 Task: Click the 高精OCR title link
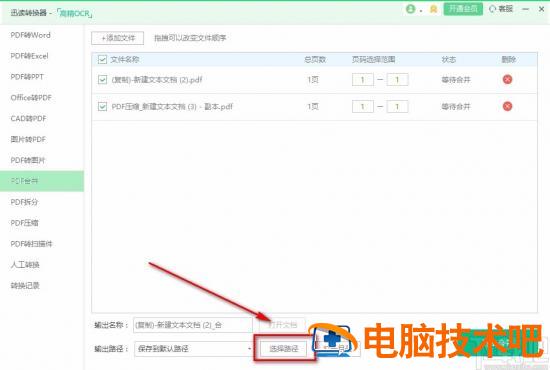click(74, 13)
